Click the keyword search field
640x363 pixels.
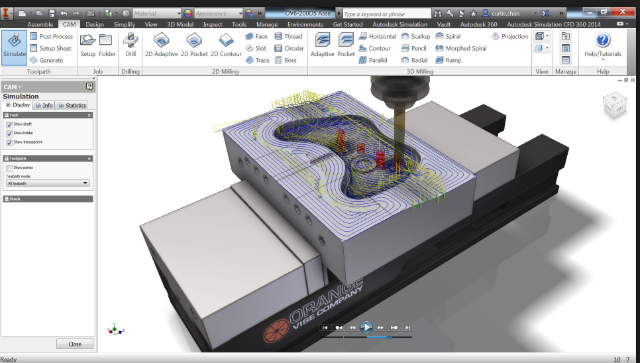(x=386, y=13)
